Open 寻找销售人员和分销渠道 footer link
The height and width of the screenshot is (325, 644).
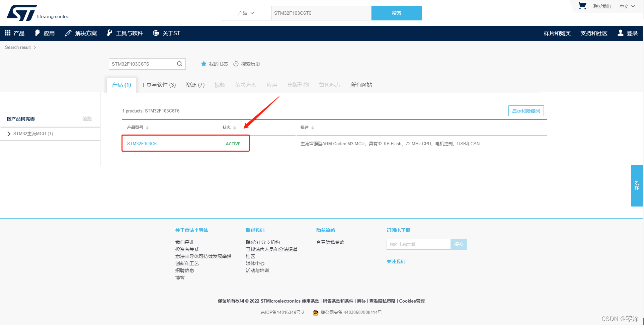(271, 249)
